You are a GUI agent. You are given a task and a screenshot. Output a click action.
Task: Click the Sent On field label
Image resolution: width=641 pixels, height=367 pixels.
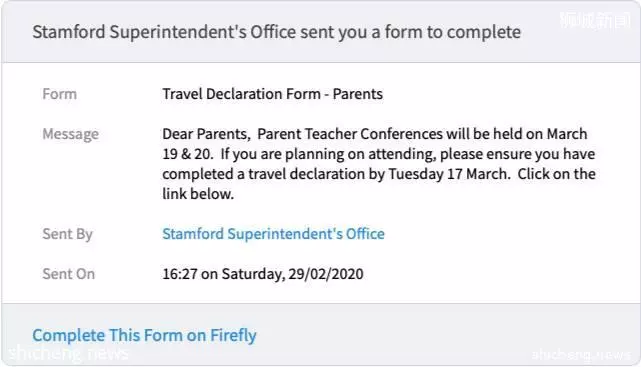pos(69,274)
